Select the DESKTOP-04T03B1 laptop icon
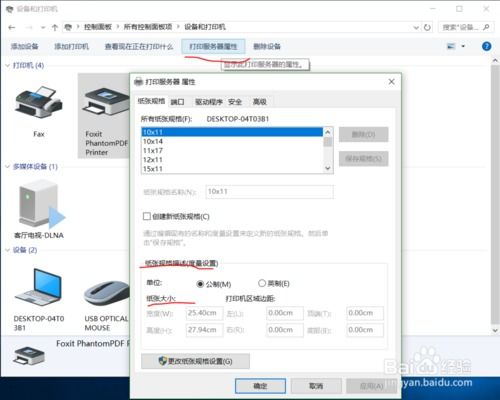Viewport: 500px width, 400px height. [x=38, y=287]
